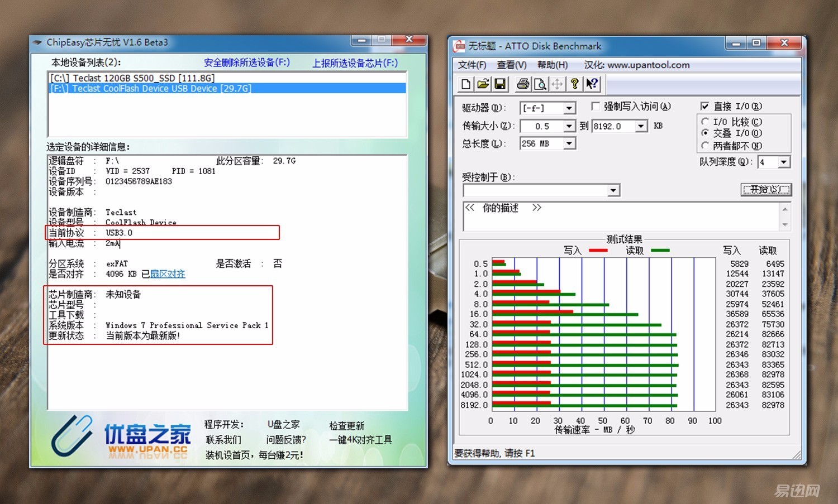This screenshot has height=504, width=838.
Task: Save the benchmark results
Action: (500, 83)
